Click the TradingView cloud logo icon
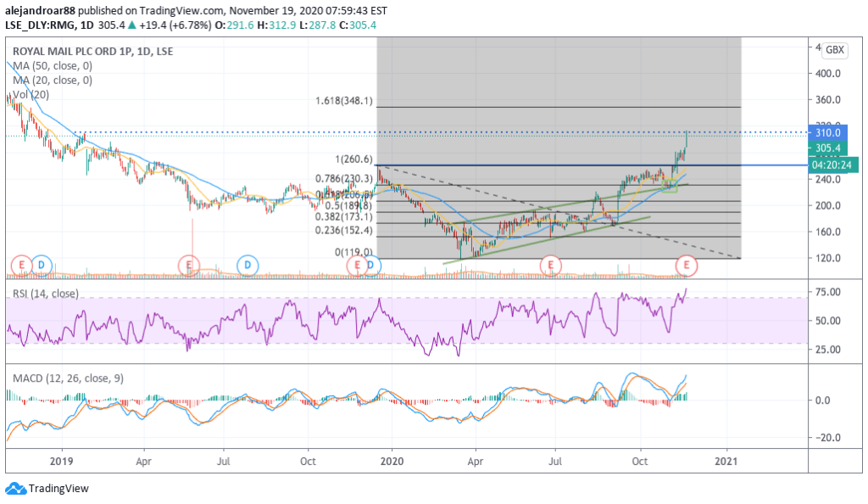The height and width of the screenshot is (504, 868). 14,489
